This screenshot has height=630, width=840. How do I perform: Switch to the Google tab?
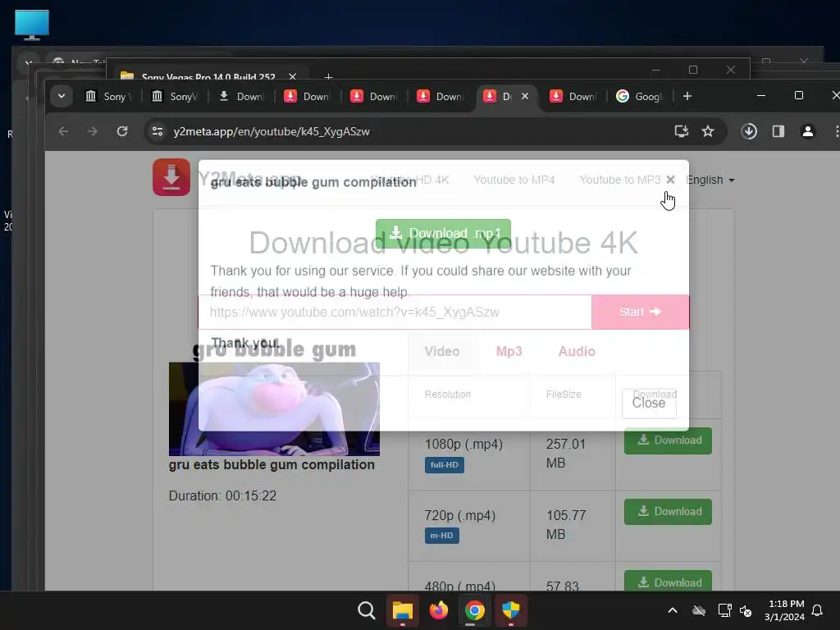click(x=640, y=97)
